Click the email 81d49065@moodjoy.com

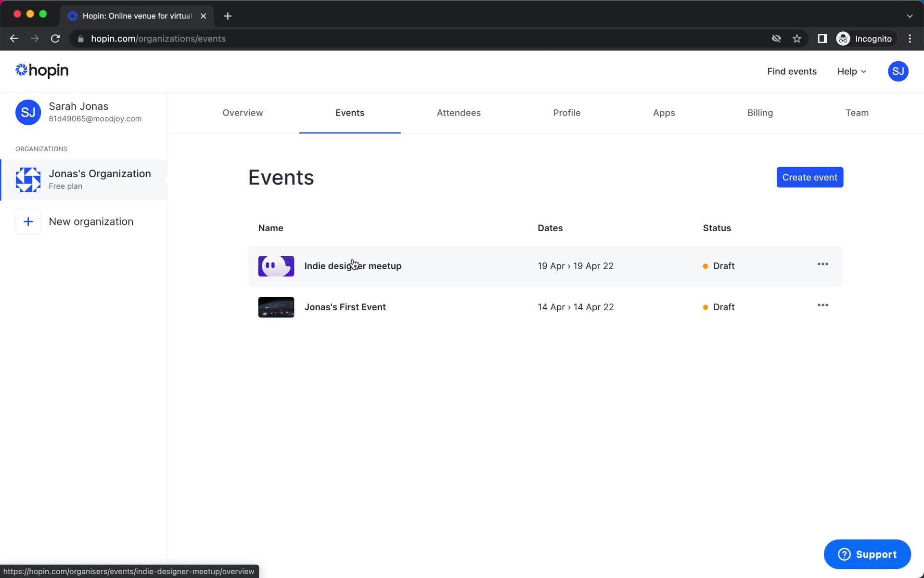pos(95,118)
